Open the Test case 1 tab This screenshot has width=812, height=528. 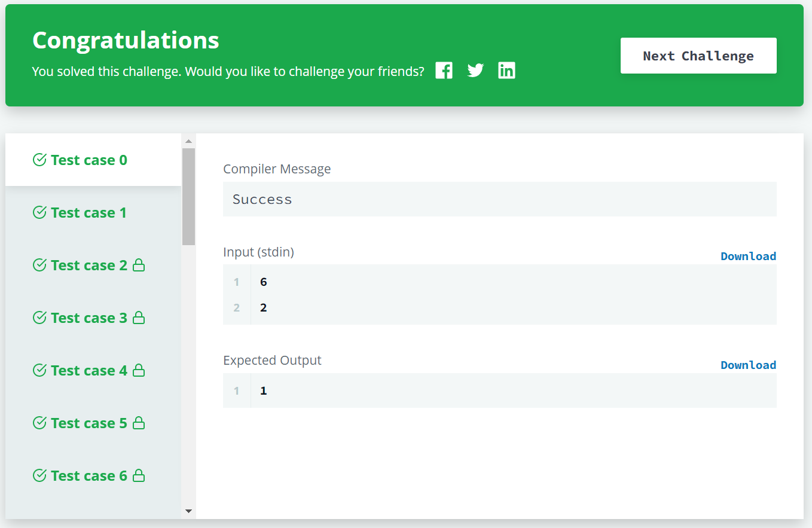pos(93,212)
